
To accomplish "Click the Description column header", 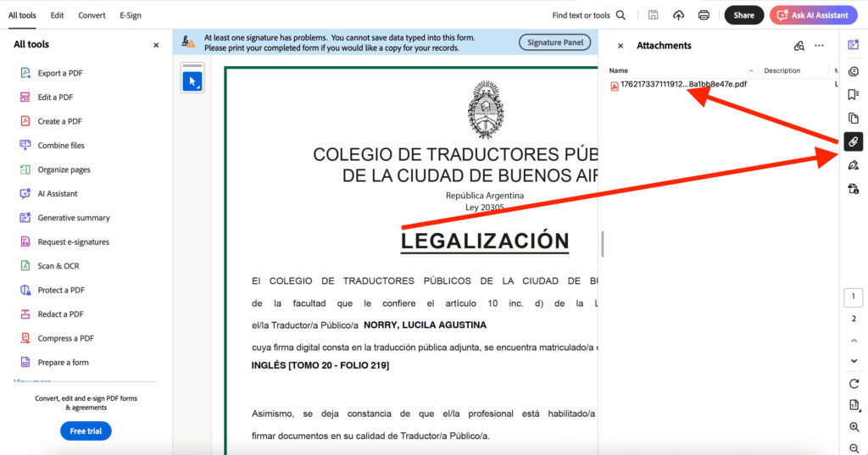I will 782,71.
